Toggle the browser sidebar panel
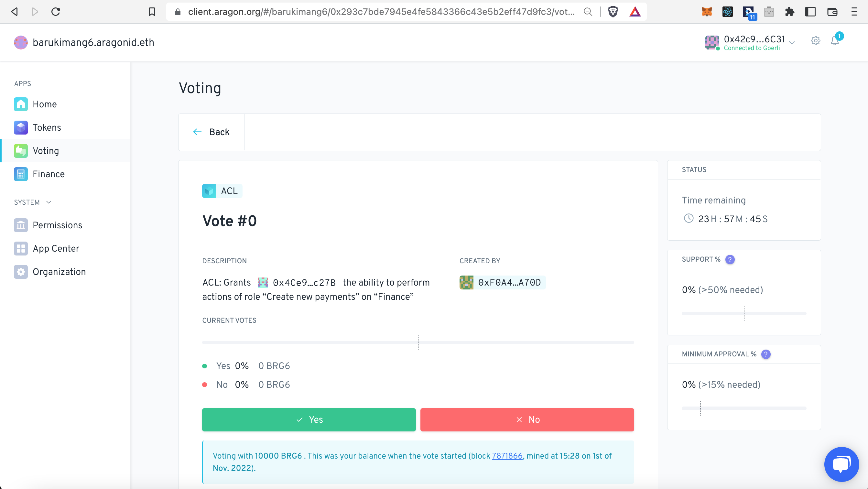The image size is (868, 489). point(810,12)
